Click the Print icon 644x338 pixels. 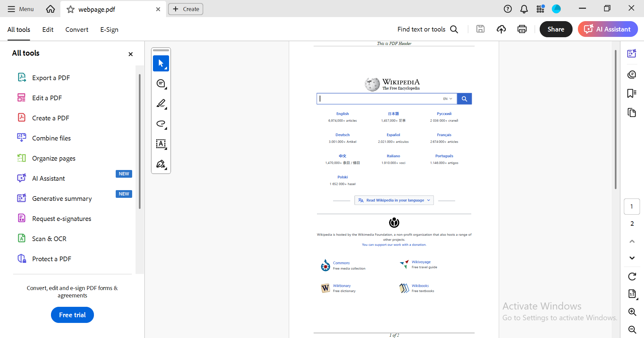pyautogui.click(x=522, y=29)
